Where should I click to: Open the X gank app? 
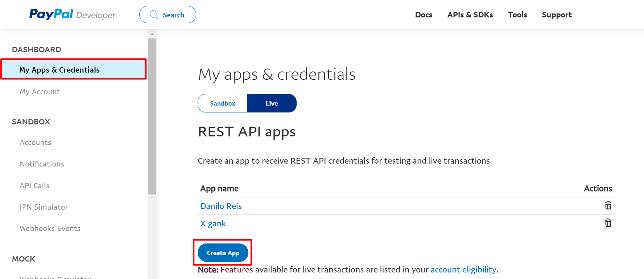213,223
